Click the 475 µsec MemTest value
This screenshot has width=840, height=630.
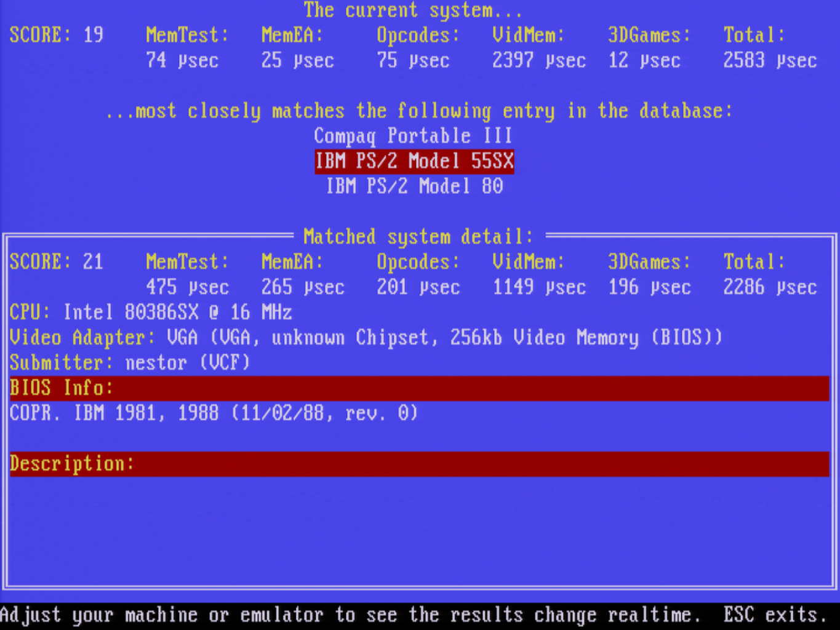tap(187, 287)
